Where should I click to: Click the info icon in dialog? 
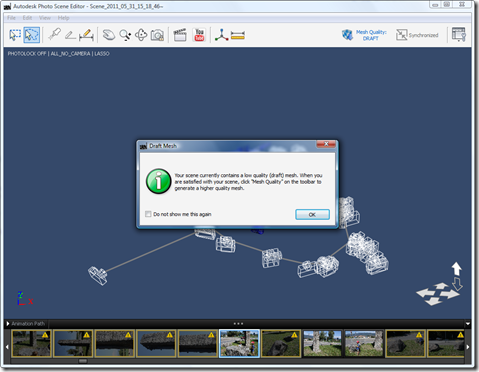[x=159, y=181]
